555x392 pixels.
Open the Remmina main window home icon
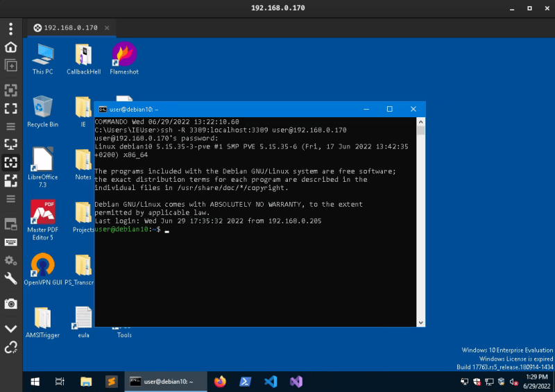click(10, 47)
